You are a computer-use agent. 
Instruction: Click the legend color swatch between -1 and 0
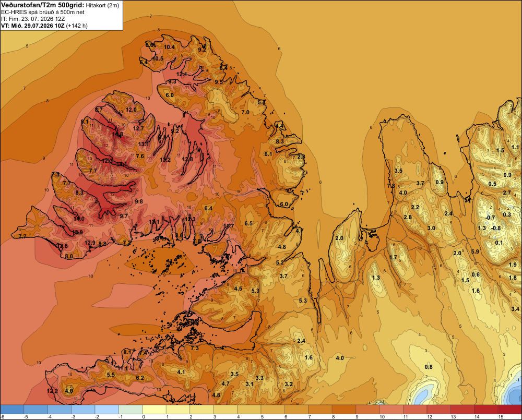click(x=130, y=409)
